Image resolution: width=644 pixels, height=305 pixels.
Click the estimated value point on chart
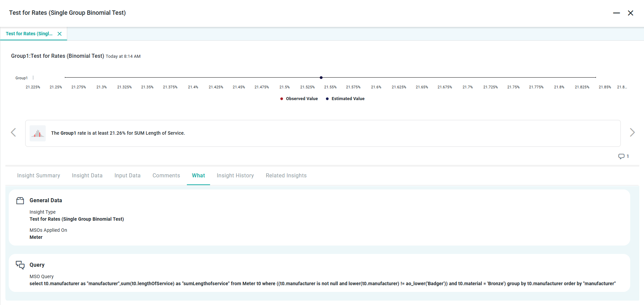pos(321,78)
